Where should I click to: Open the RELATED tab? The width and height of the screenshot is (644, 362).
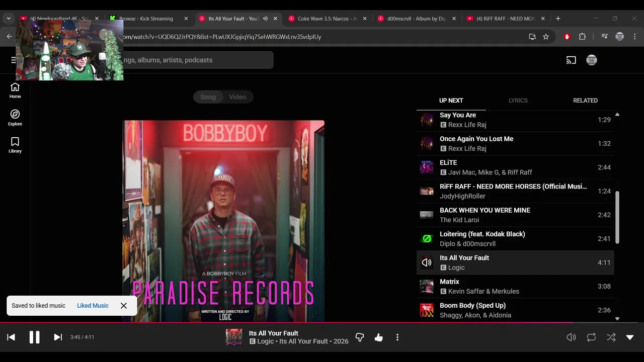pyautogui.click(x=585, y=101)
